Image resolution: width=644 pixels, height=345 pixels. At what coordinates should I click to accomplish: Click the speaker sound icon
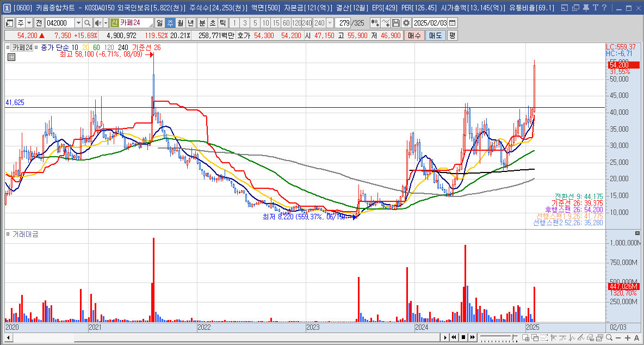(x=98, y=23)
